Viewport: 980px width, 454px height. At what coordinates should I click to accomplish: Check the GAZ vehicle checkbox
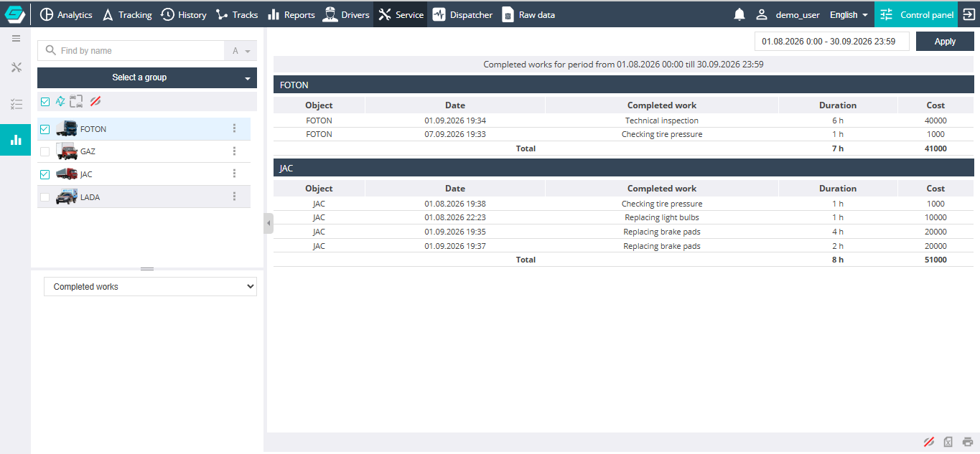45,151
